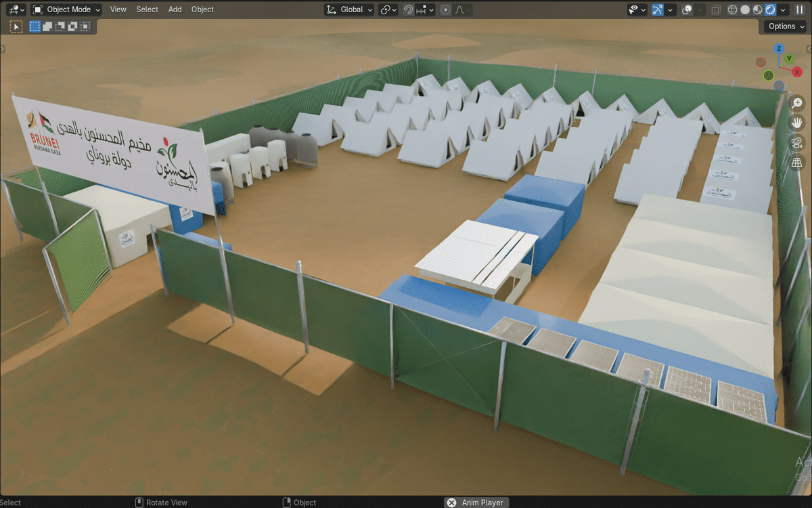Switch to solid viewport shading

745,9
